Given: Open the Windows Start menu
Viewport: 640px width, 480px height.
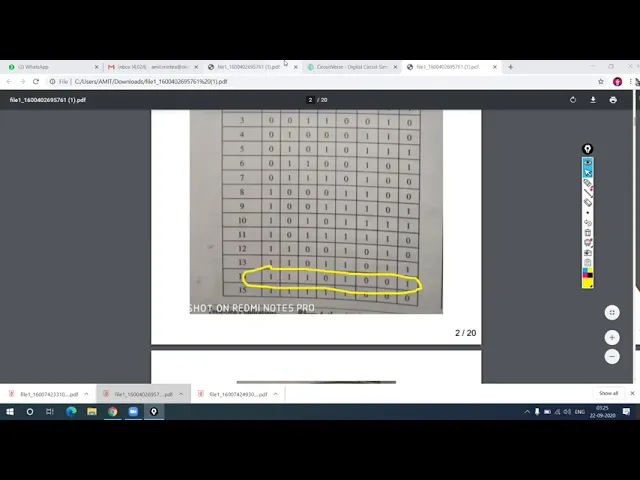Looking at the screenshot, I should pos(10,412).
